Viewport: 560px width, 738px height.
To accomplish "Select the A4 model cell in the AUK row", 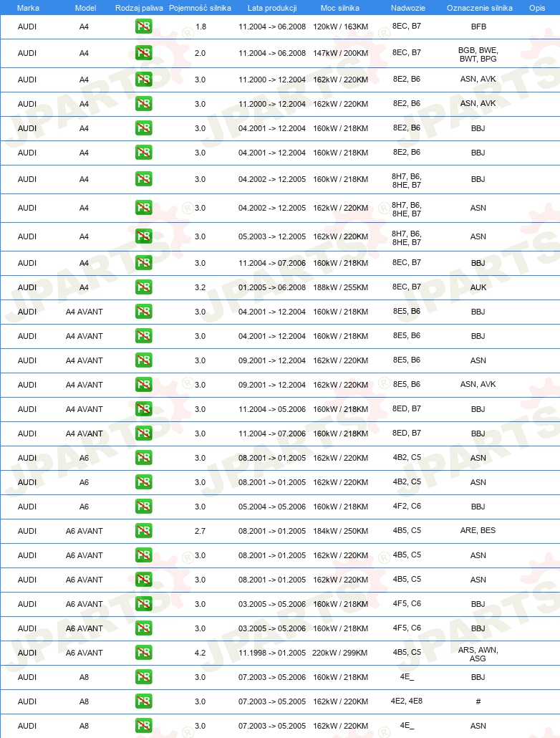I will pos(84,287).
